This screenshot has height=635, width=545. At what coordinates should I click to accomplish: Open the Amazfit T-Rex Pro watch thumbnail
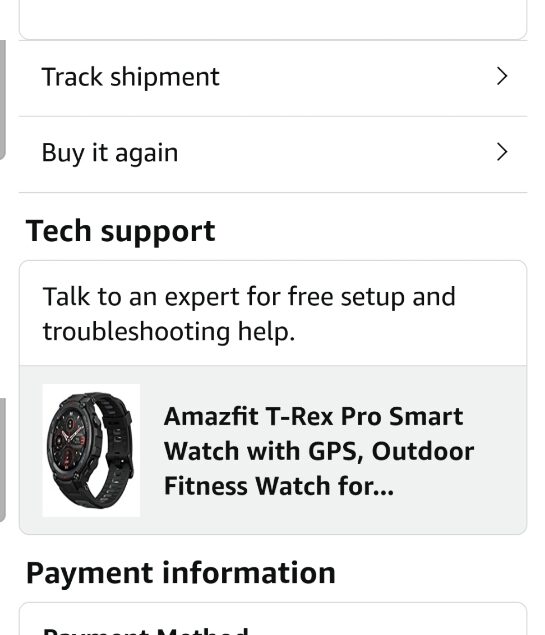point(92,450)
